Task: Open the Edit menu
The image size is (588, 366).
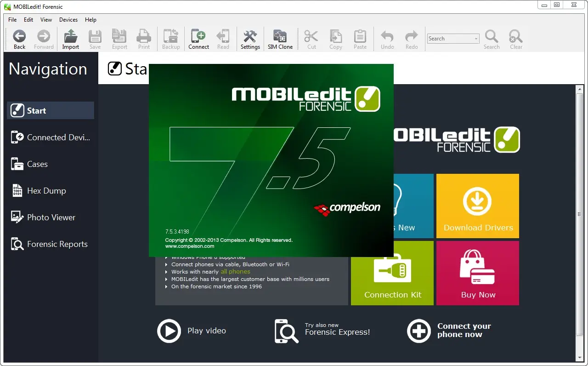Action: pyautogui.click(x=28, y=20)
